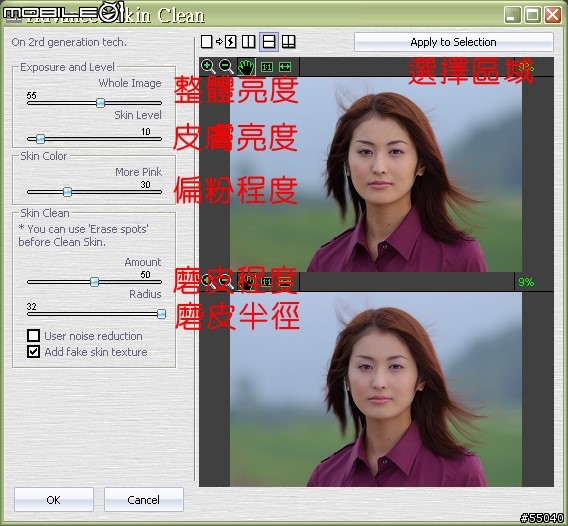The height and width of the screenshot is (526, 568).
Task: Close the Skin Clean dialog window
Action: point(553,15)
